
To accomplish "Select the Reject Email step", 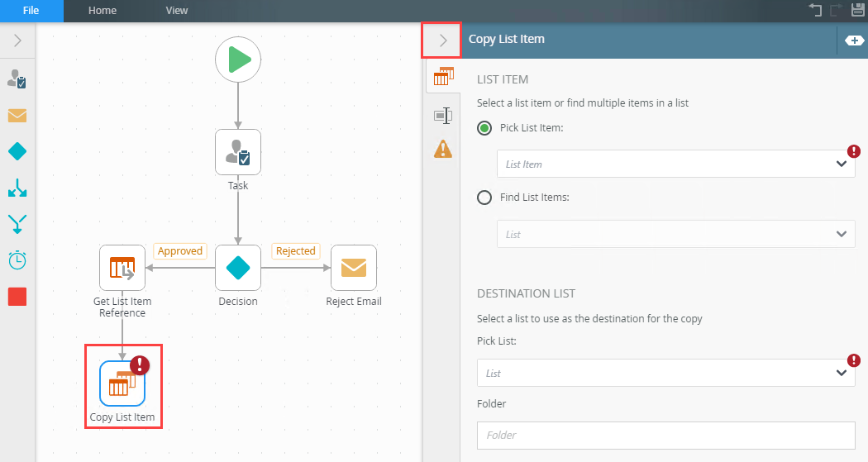I will point(354,268).
